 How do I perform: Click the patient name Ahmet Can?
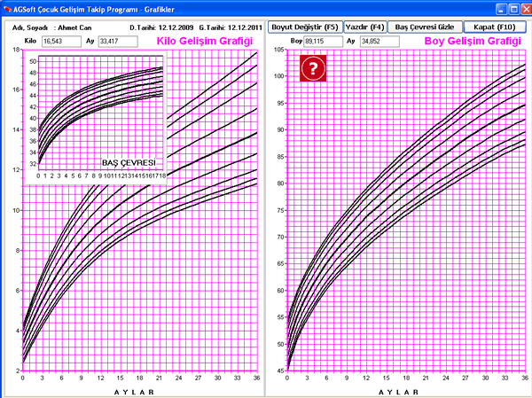click(x=74, y=27)
